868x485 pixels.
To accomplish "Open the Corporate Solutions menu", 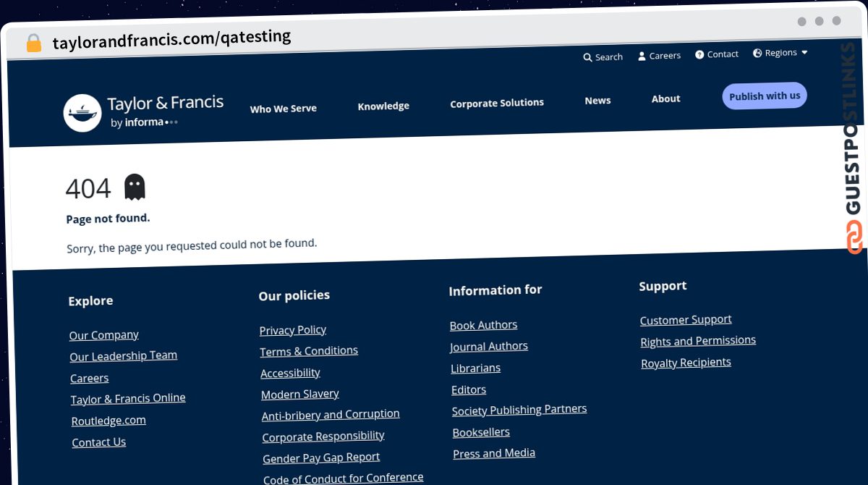I will 497,103.
